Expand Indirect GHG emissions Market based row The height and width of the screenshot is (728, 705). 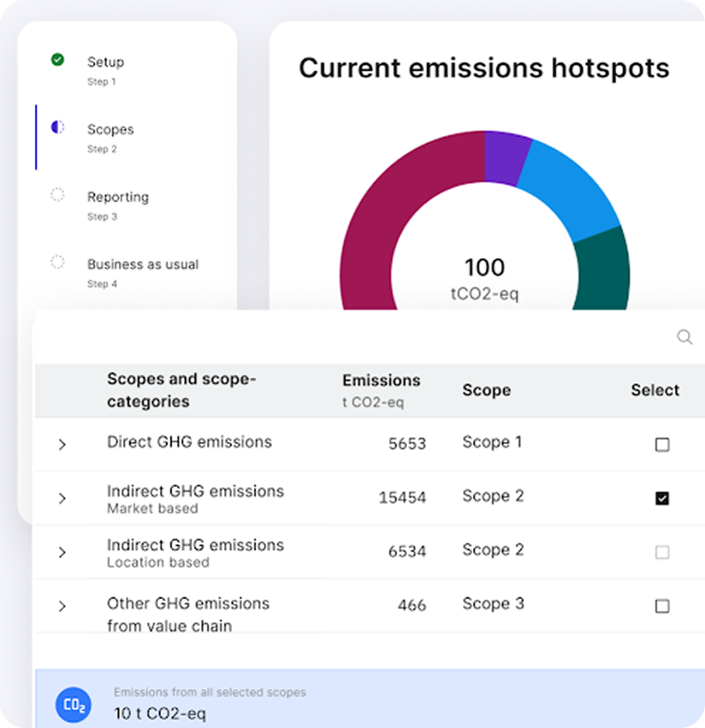(62, 499)
